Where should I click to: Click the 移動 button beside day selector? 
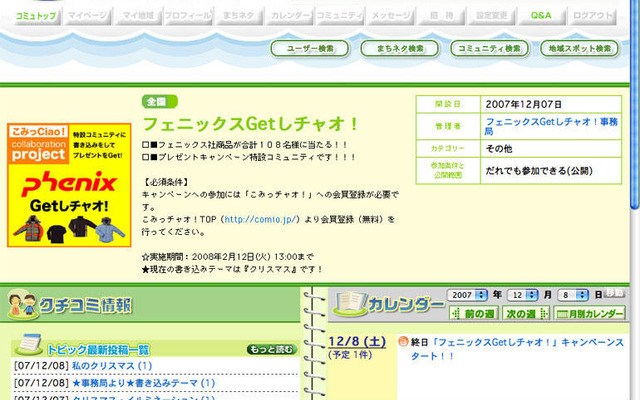[614, 293]
